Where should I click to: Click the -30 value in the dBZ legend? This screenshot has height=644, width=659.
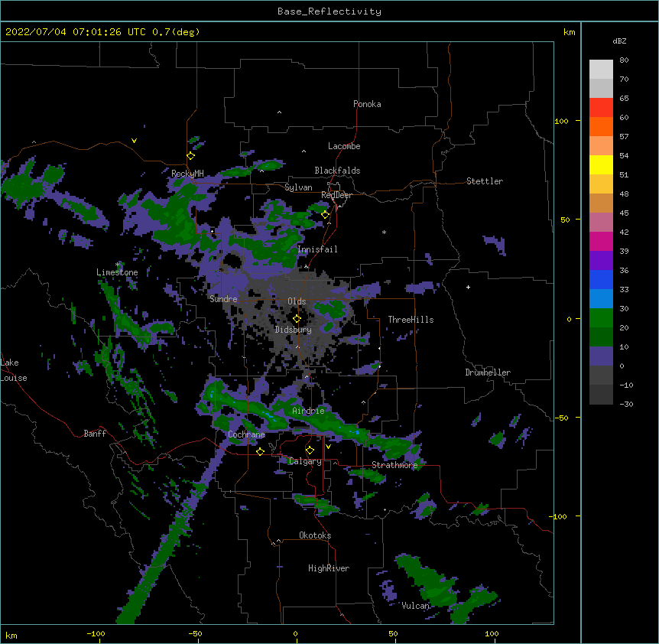click(x=626, y=404)
